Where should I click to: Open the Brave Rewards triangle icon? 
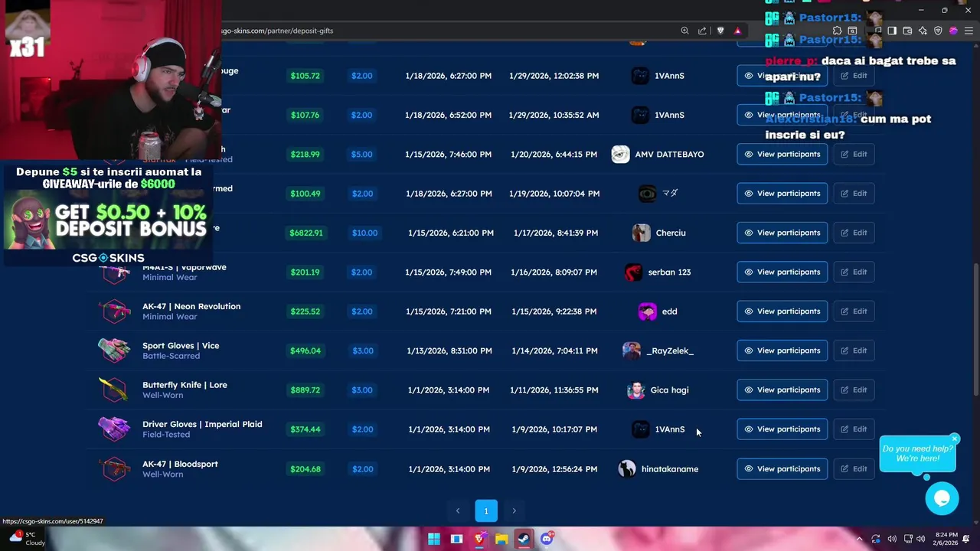click(x=737, y=31)
